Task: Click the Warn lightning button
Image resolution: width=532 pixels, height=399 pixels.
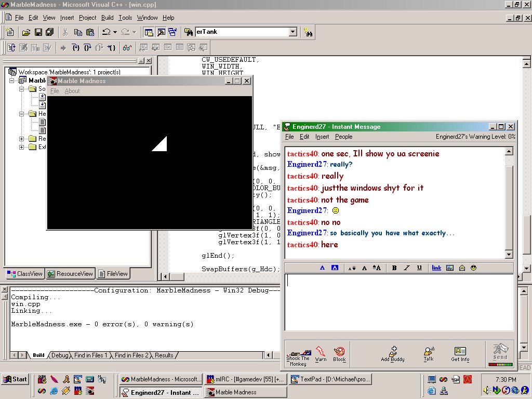Action: click(x=321, y=354)
